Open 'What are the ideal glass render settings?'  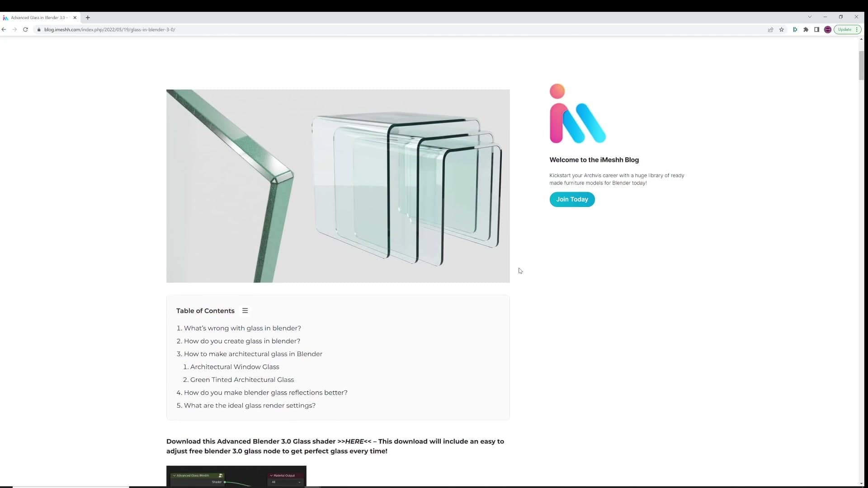coord(250,405)
